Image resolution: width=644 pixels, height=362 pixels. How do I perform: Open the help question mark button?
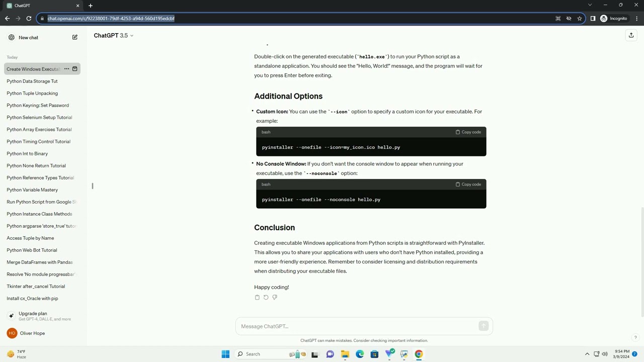point(635,338)
